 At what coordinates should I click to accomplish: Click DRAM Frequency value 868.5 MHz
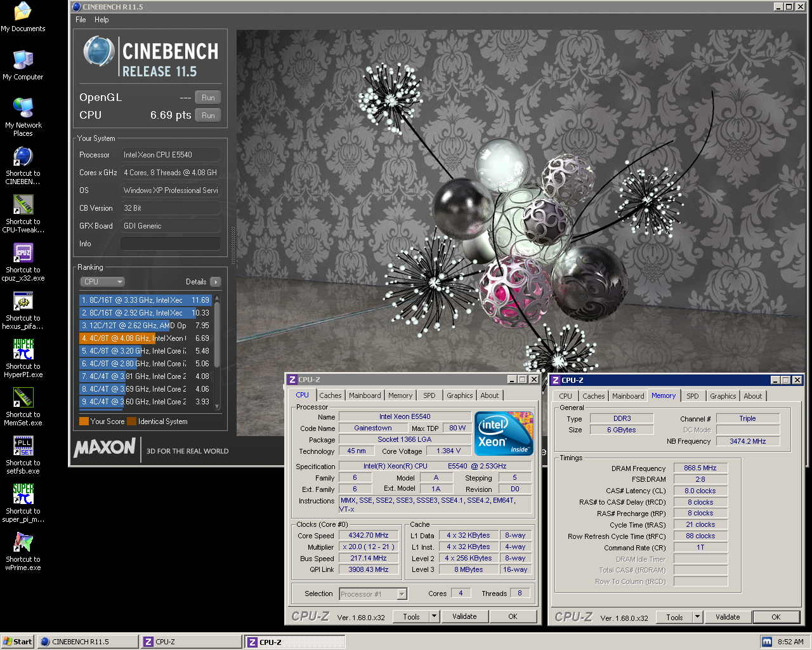pyautogui.click(x=700, y=468)
